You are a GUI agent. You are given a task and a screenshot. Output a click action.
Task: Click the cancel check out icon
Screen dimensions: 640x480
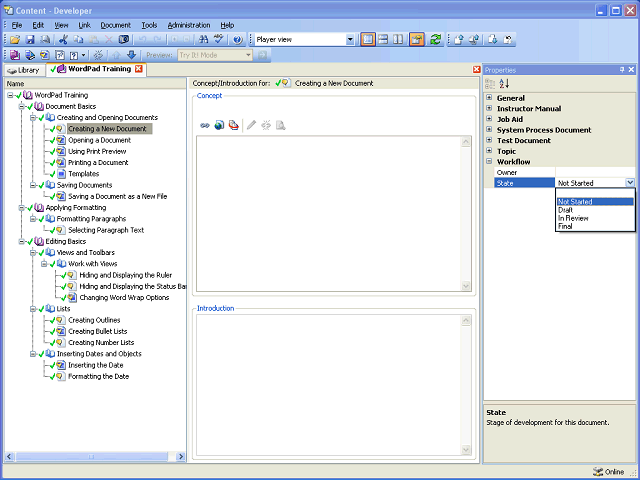click(508, 40)
